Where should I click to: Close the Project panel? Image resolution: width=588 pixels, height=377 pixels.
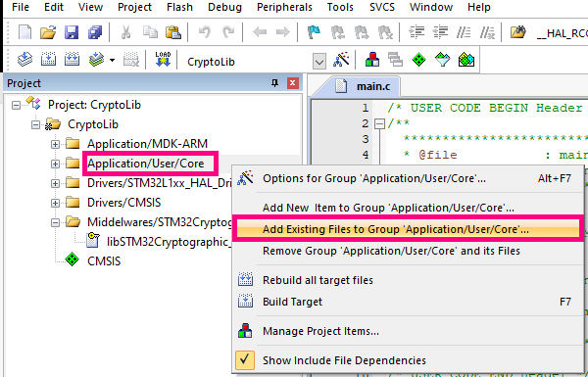coord(292,83)
